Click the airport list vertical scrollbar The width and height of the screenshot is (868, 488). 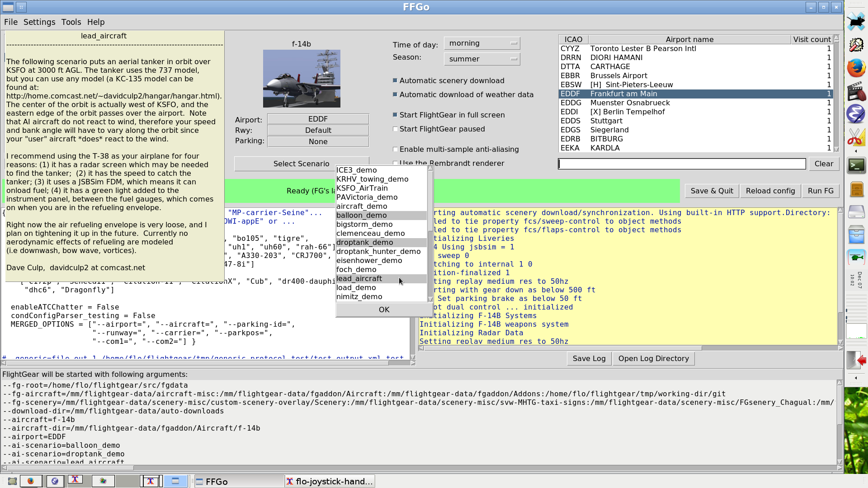coord(836,93)
